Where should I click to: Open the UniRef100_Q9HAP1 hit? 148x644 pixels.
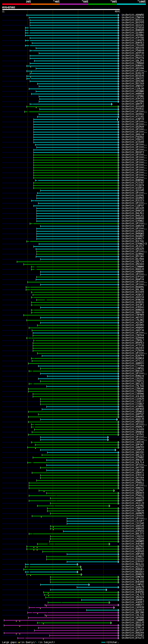coord(133,600)
